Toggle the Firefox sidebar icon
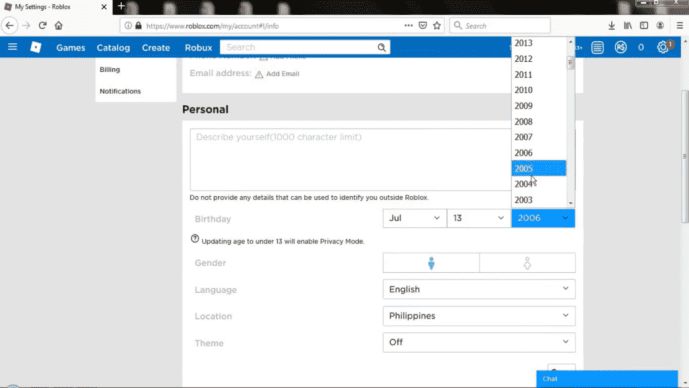This screenshot has height=388, width=689. coord(644,25)
